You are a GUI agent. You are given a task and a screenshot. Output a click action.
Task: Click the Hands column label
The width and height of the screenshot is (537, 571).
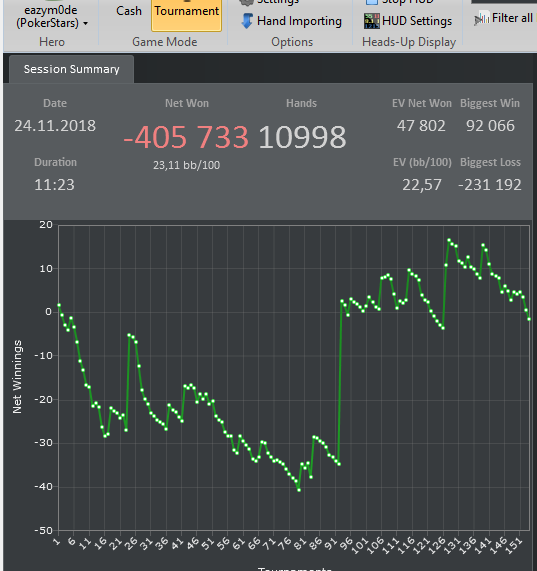pyautogui.click(x=301, y=103)
